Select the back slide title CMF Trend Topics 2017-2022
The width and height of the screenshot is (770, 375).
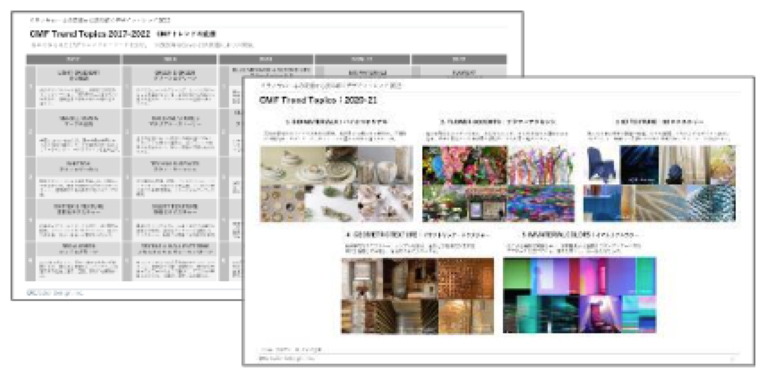(x=90, y=34)
